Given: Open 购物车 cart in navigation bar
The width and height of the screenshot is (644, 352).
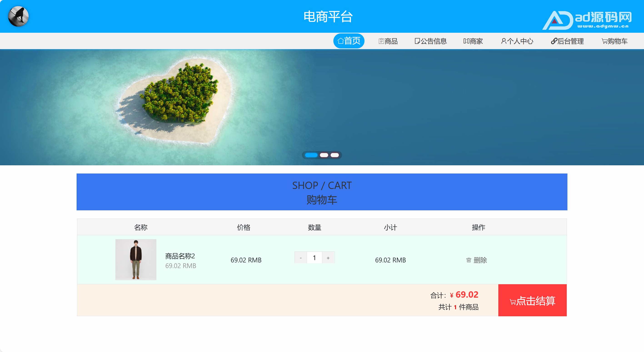Looking at the screenshot, I should tap(614, 41).
